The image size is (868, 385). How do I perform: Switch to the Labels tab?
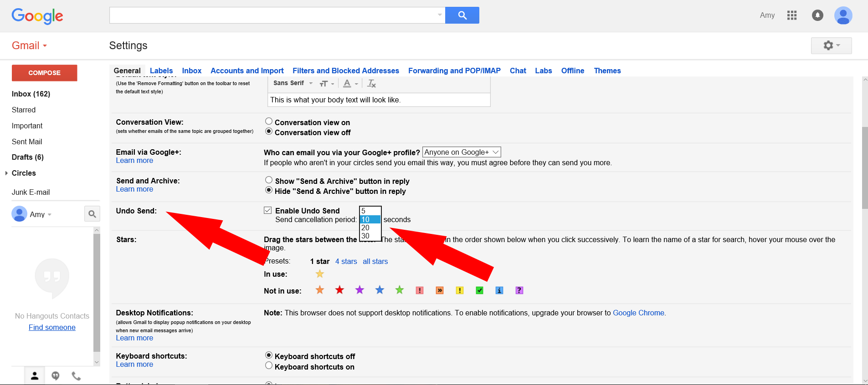tap(161, 71)
